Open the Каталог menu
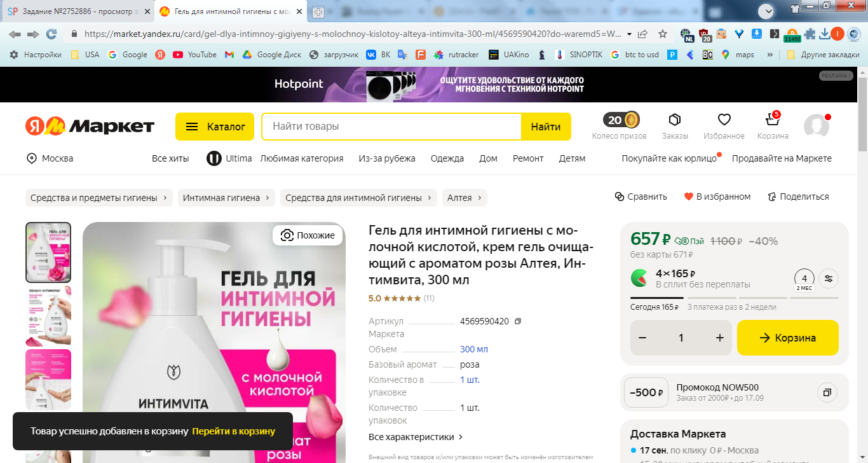 click(x=215, y=127)
